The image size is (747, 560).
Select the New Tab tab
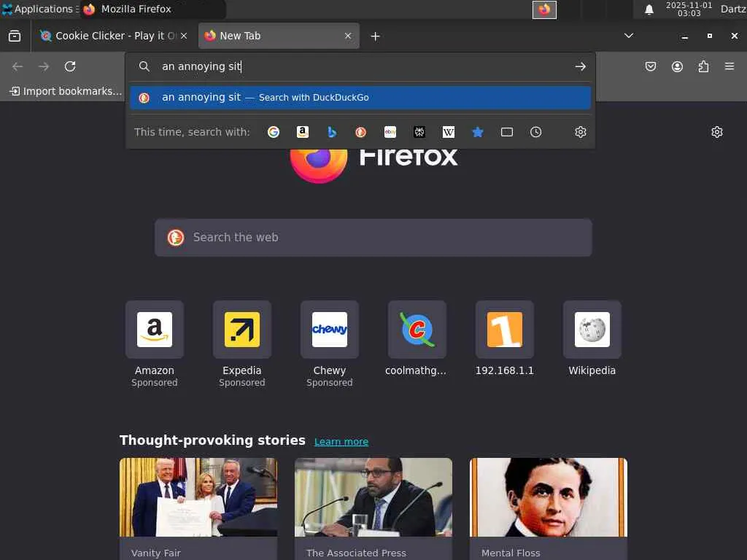click(279, 36)
